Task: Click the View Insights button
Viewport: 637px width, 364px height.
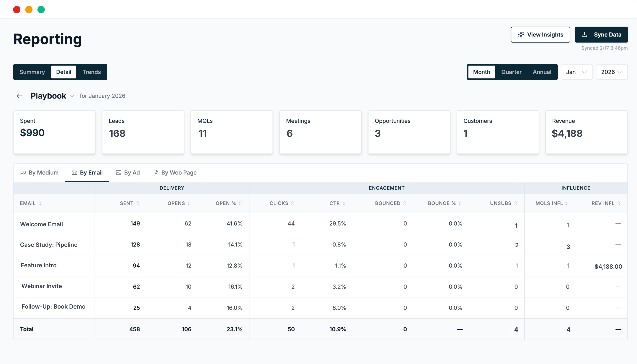Action: click(540, 35)
